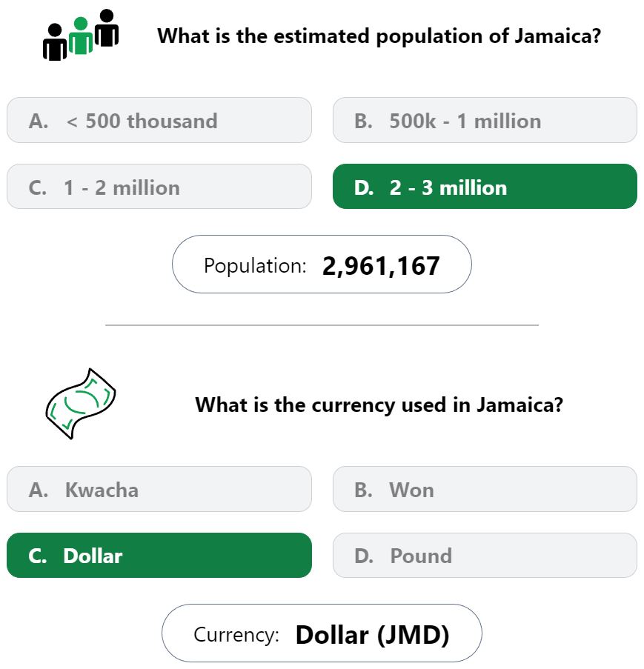Pick the '1 - 2 million' answer
This screenshot has width=644, height=669.
[x=159, y=187]
